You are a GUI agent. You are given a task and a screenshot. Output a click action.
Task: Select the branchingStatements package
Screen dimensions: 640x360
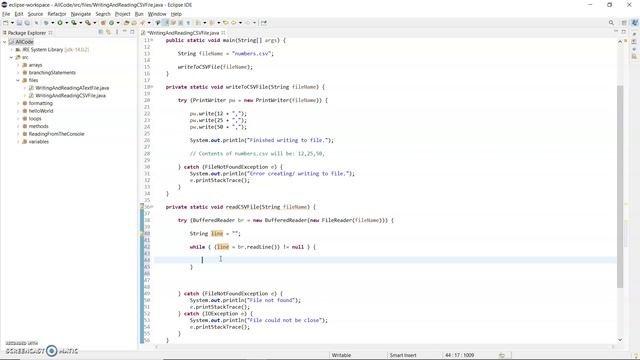(x=52, y=73)
